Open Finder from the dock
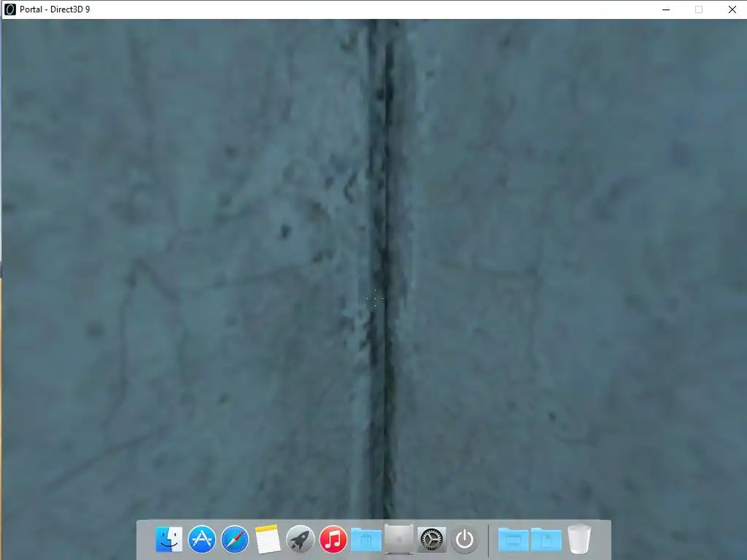Viewport: 747px width, 560px height. [169, 540]
